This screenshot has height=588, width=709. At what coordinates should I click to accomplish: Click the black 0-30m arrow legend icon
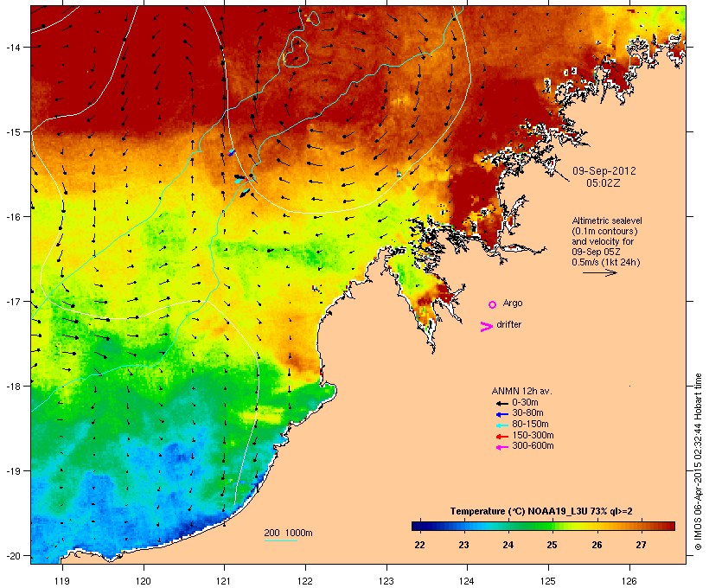501,403
